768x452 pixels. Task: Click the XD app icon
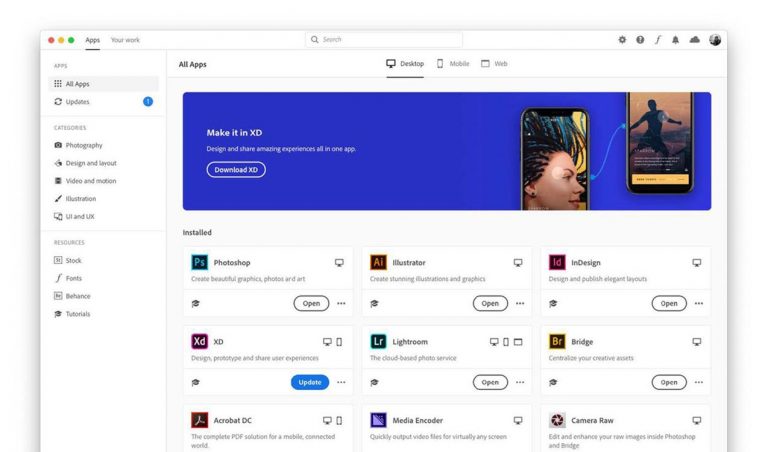pyautogui.click(x=199, y=341)
